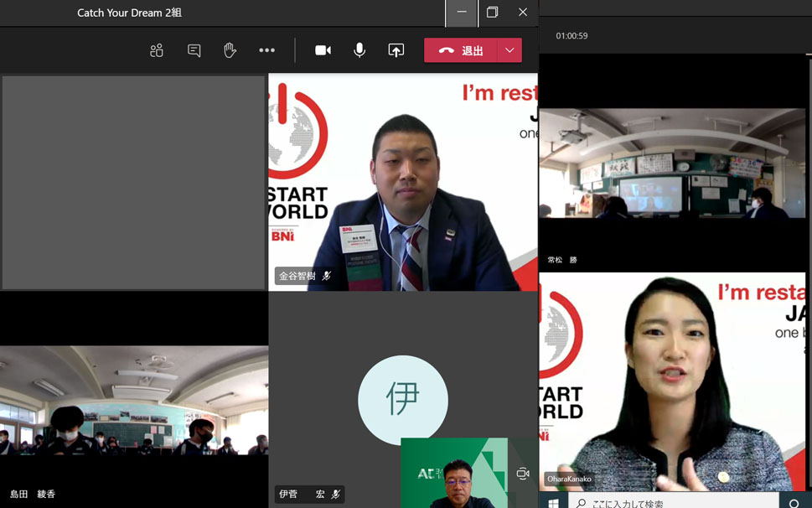Select the self-preview video thumbnail
Screen dimensions: 812x508
tap(454, 474)
